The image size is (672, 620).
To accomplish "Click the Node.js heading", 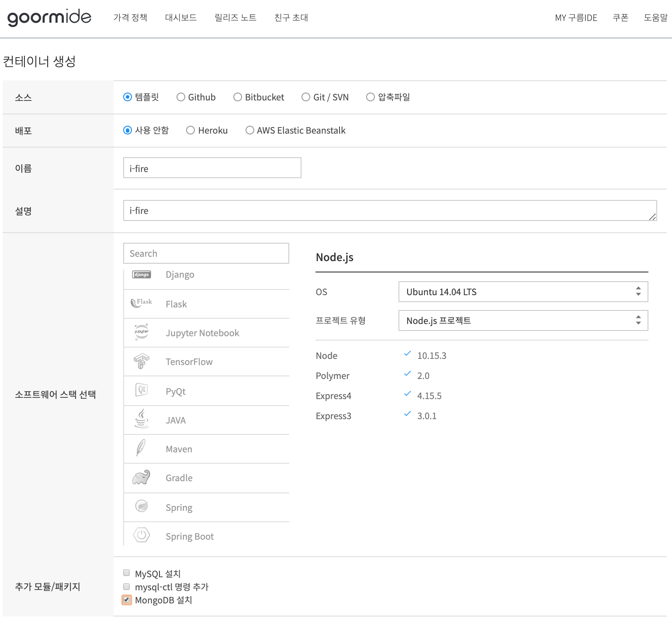I will pos(335,257).
